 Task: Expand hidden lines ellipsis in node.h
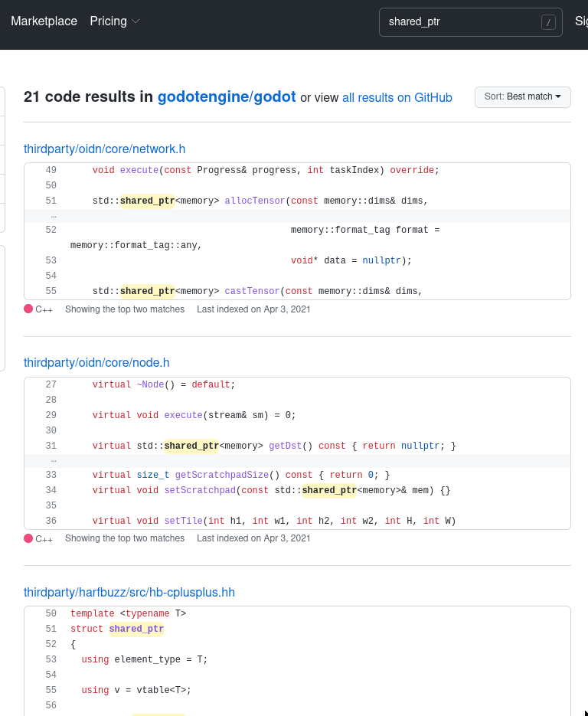point(54,460)
